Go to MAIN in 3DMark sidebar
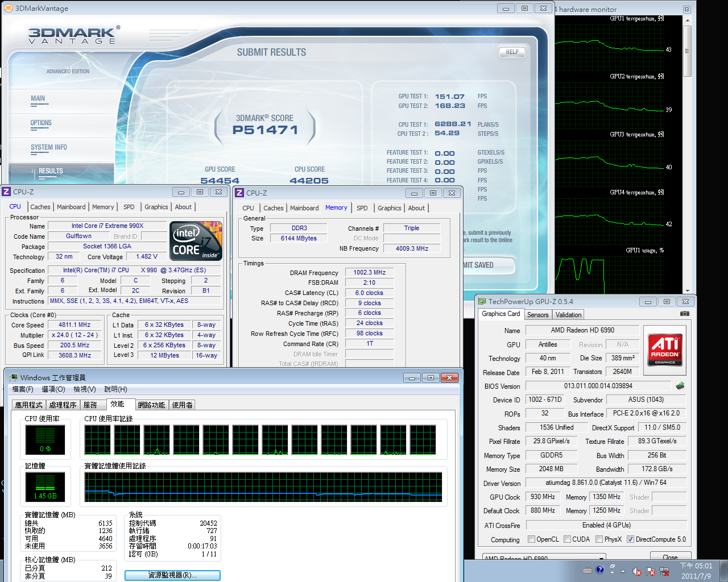This screenshot has width=728, height=582. click(x=38, y=98)
